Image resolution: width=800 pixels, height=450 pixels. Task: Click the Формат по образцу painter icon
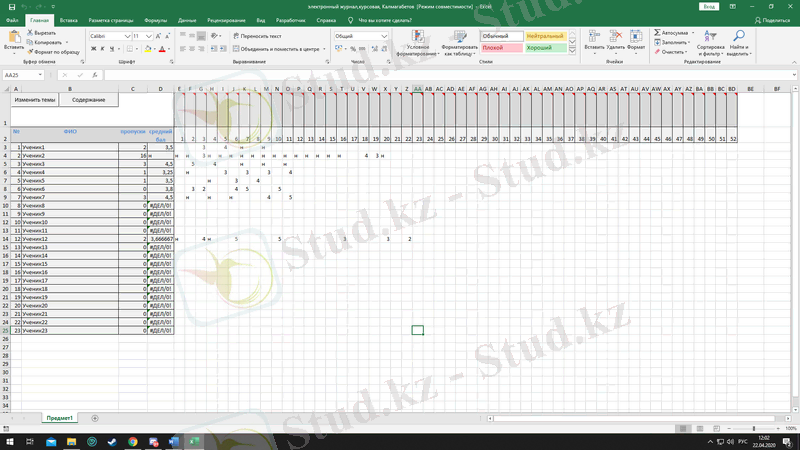click(x=30, y=52)
